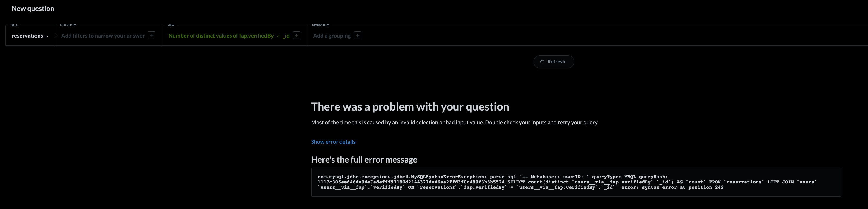Select the _id label in the VIEW section
Screen dimensions: 868x209
point(286,35)
